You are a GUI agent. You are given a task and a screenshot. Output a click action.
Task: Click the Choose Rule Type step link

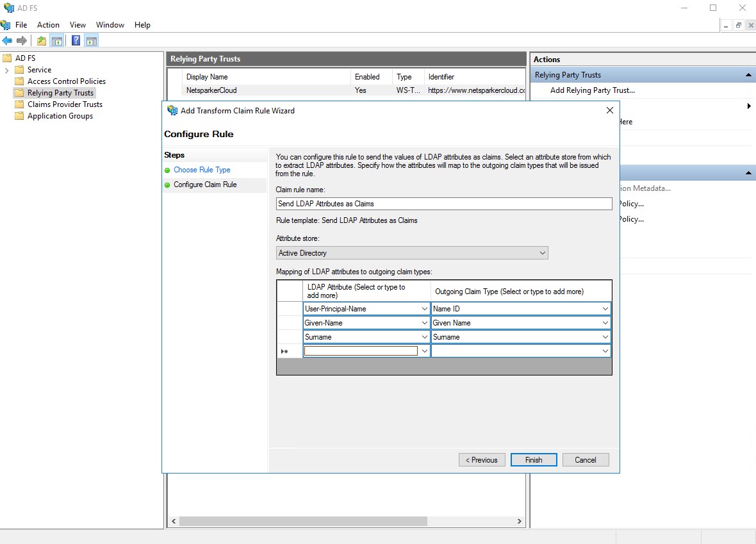[x=202, y=170]
